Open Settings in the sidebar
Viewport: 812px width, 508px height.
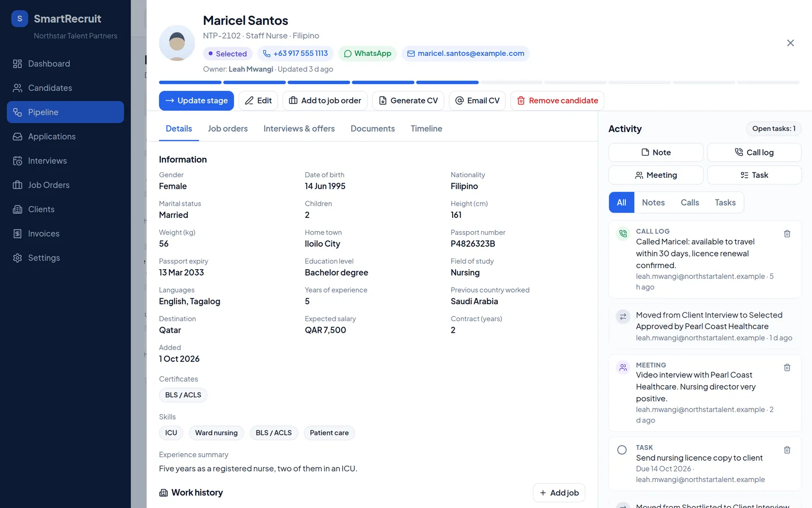pyautogui.click(x=65, y=258)
